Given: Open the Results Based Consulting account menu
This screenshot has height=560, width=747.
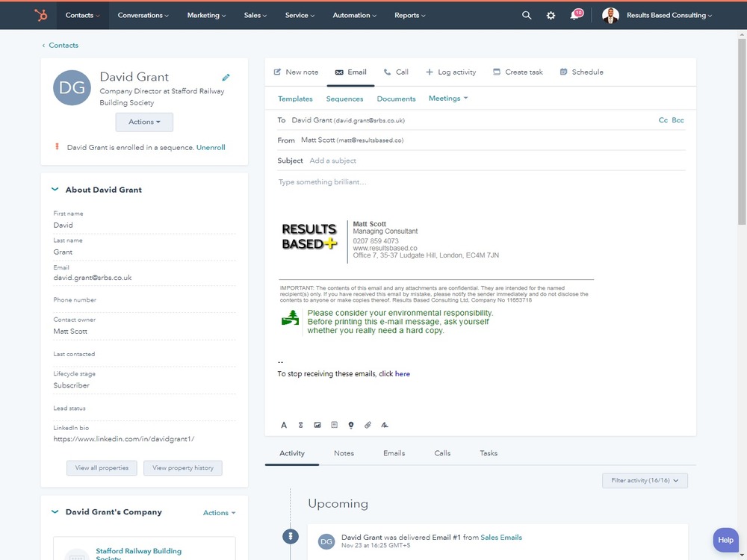Looking at the screenshot, I should coord(669,15).
